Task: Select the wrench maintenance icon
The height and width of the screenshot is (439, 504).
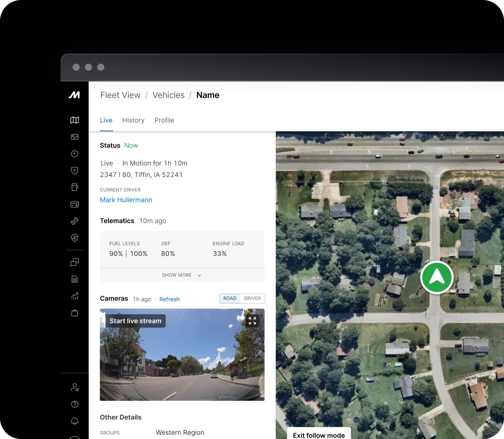Action: pos(75,221)
